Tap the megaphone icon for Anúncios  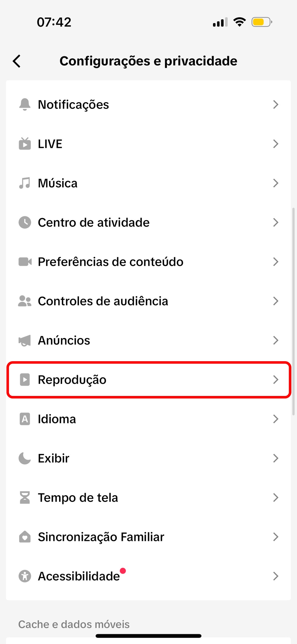(25, 340)
